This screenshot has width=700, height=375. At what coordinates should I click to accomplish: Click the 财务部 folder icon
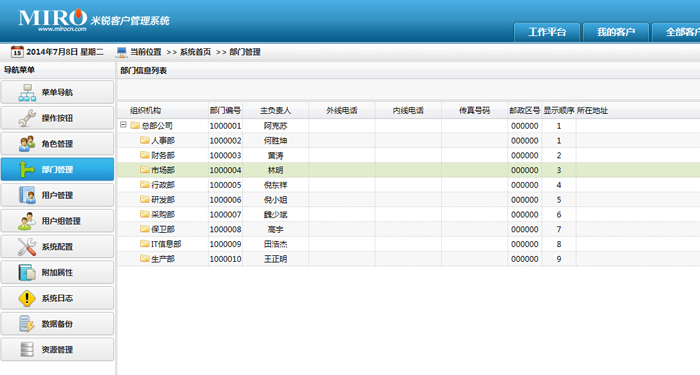[x=145, y=155]
